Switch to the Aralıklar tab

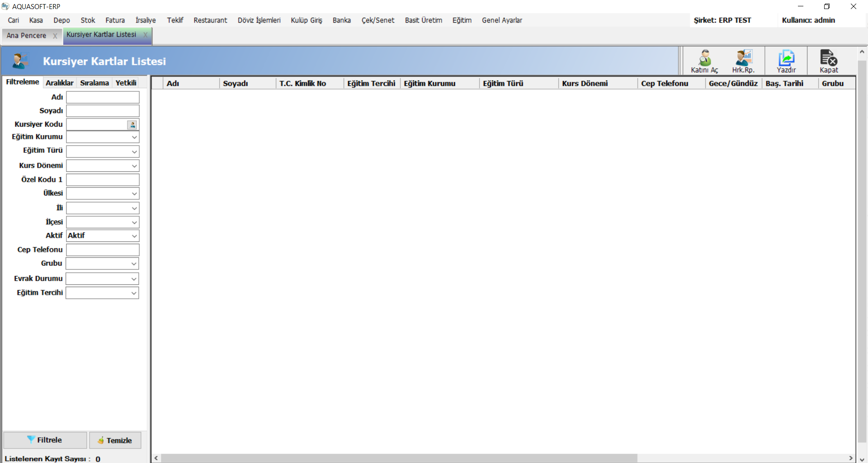click(x=59, y=83)
